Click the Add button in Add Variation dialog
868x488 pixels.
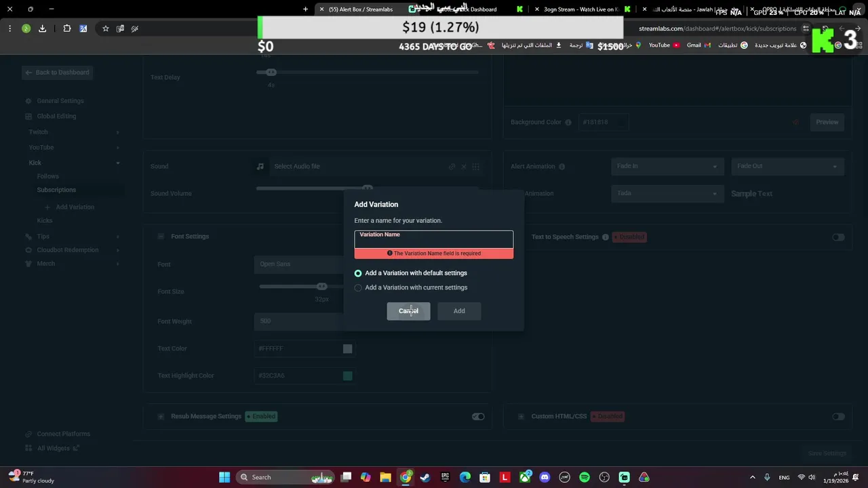click(459, 311)
